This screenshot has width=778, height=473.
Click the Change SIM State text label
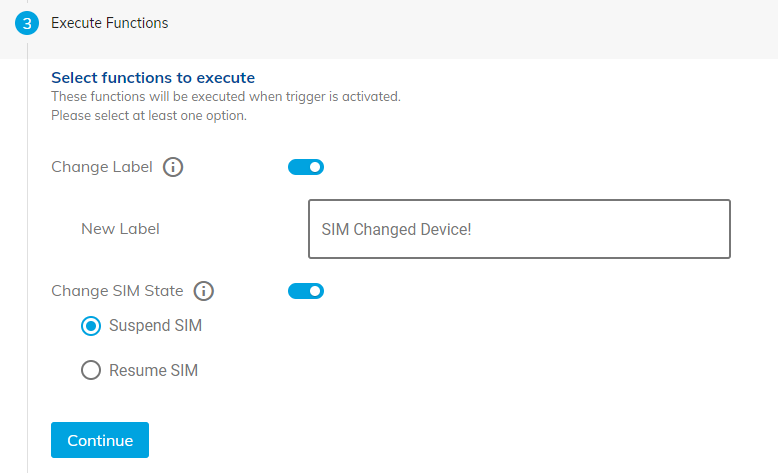(117, 292)
